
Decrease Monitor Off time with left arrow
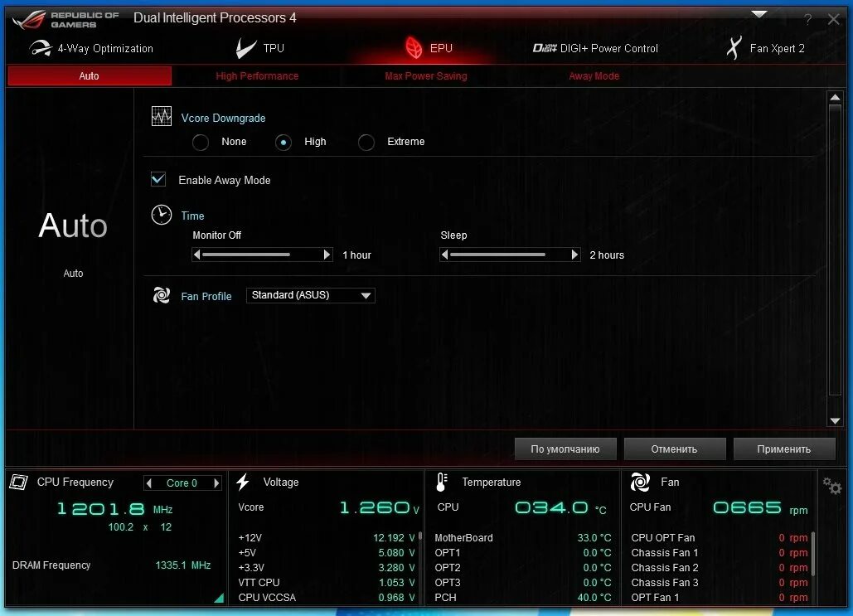(197, 255)
